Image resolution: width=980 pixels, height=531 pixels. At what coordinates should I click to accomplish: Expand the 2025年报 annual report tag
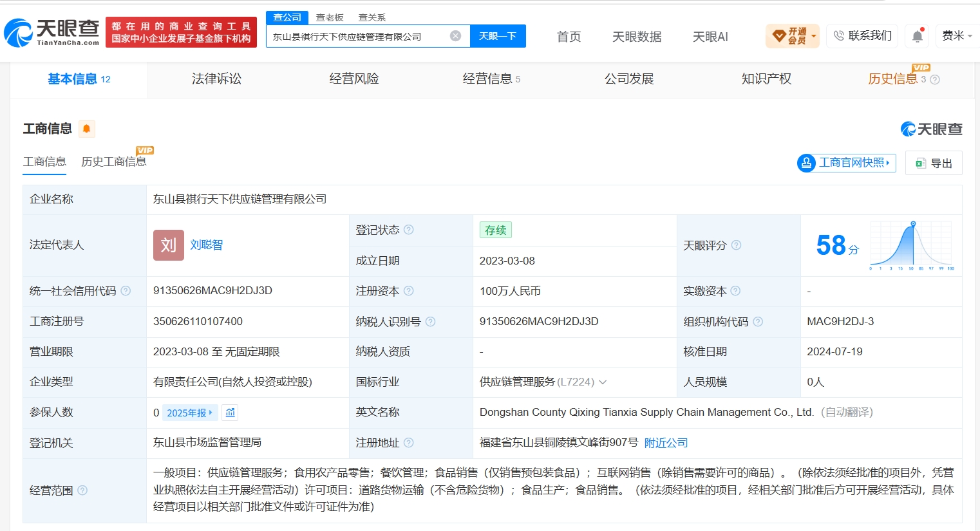[190, 413]
